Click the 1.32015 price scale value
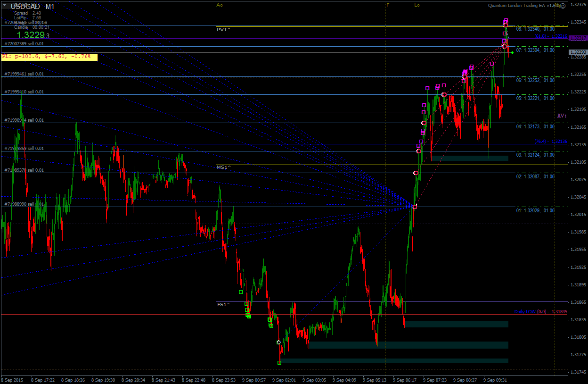 point(579,214)
